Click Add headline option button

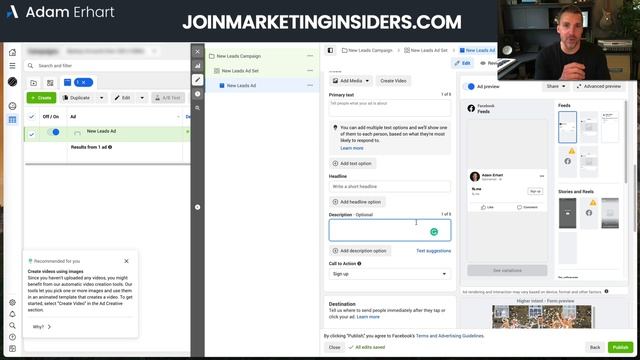(357, 202)
